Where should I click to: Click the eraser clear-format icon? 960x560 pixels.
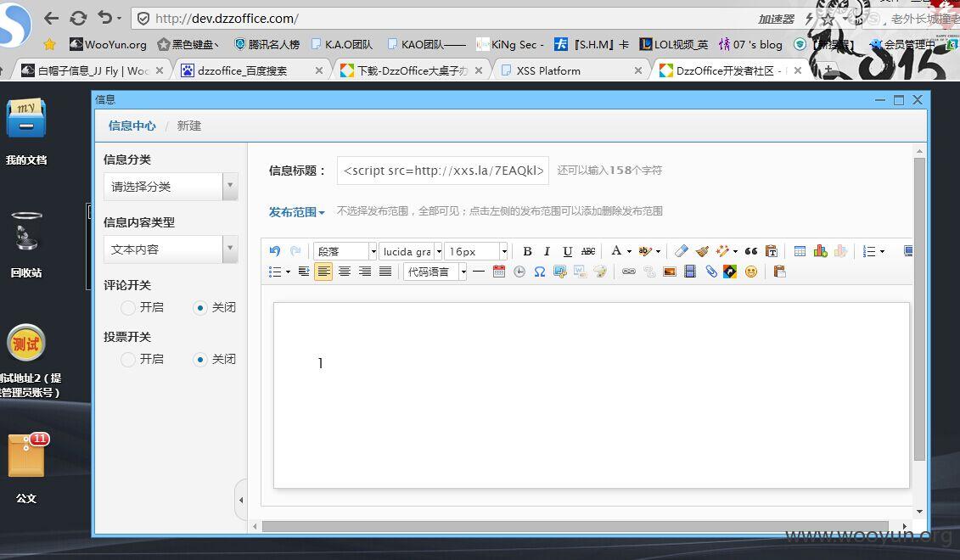click(682, 251)
